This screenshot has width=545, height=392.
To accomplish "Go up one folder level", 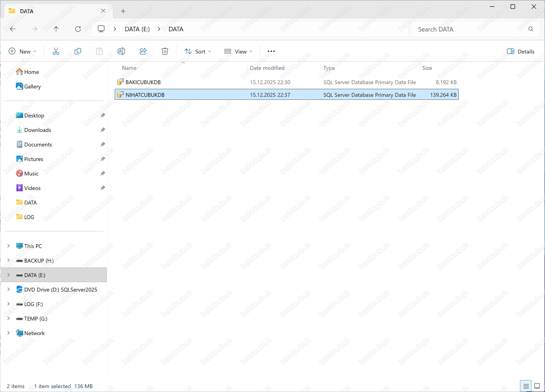I will [56, 29].
